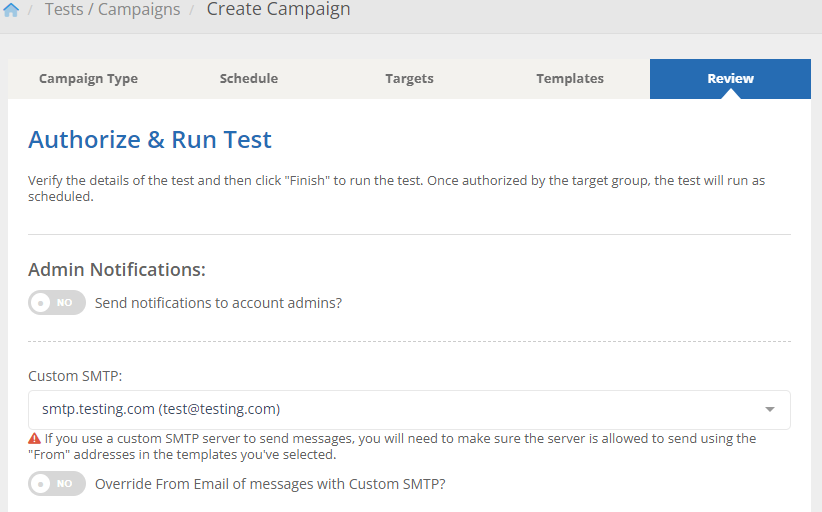Viewport: 822px width, 512px height.
Task: Click the 'Verify the details of the test' description
Action: 396,188
